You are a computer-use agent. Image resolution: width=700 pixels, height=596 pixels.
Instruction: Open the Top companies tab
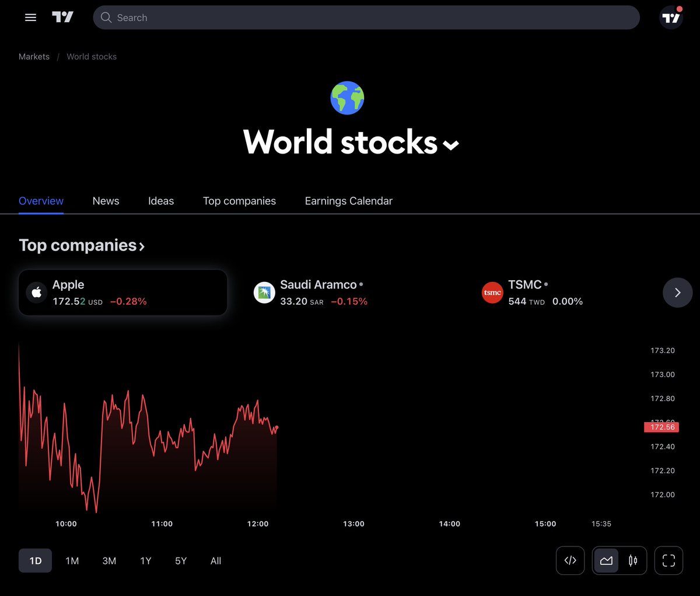click(239, 201)
